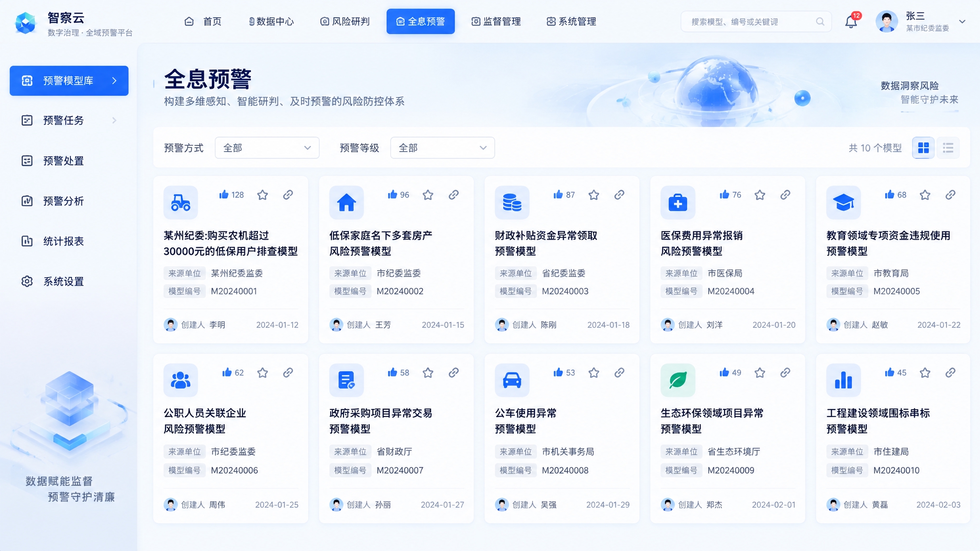This screenshot has width=980, height=551.
Task: Click the thumbs-up on 工程建设领域围标串标 card
Action: (890, 372)
